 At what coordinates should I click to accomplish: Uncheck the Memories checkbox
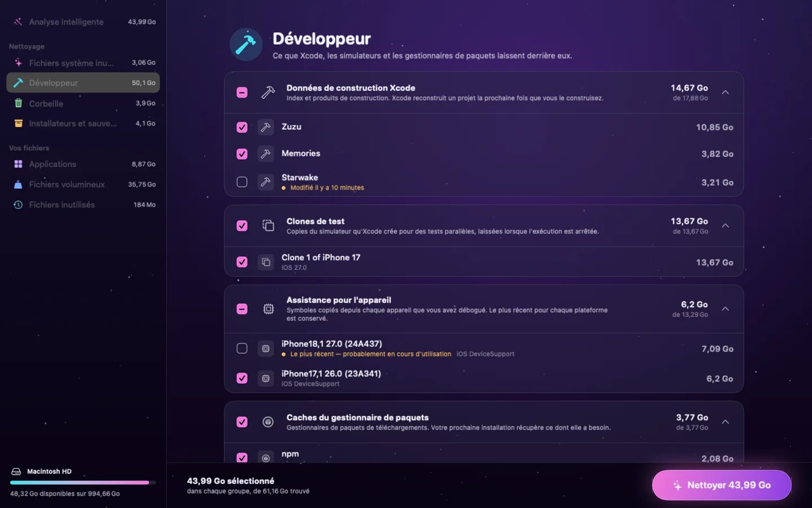click(x=242, y=154)
